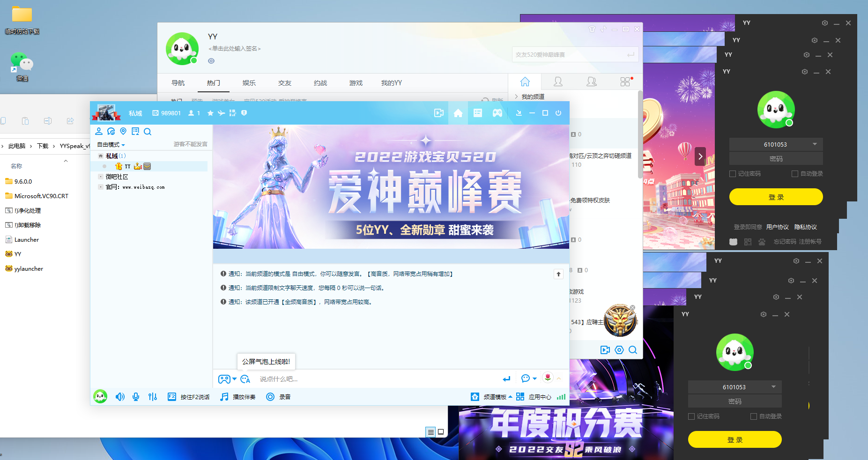This screenshot has width=868, height=460.
Task: Click the power icon to exit channel
Action: pyautogui.click(x=558, y=113)
